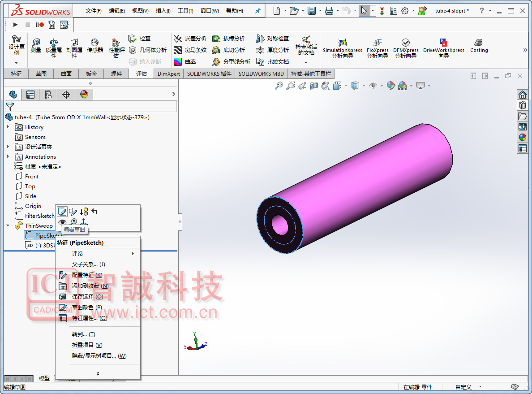Viewport: 532px width, 394px height.
Task: Open Geometry Analysis (几何体分析)
Action: (148, 50)
